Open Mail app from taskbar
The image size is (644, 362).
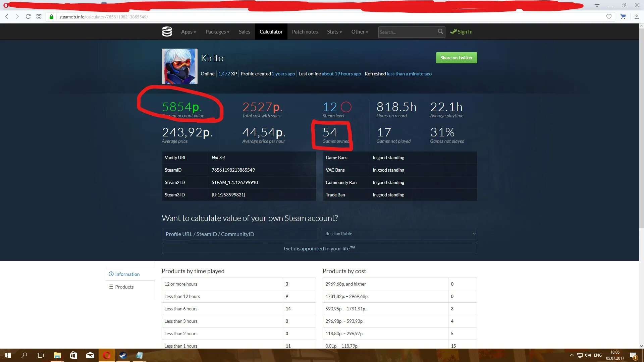[x=90, y=355]
